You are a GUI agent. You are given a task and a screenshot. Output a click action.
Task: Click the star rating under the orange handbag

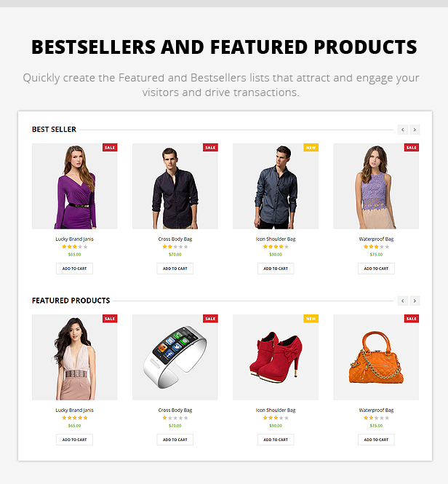tap(376, 418)
